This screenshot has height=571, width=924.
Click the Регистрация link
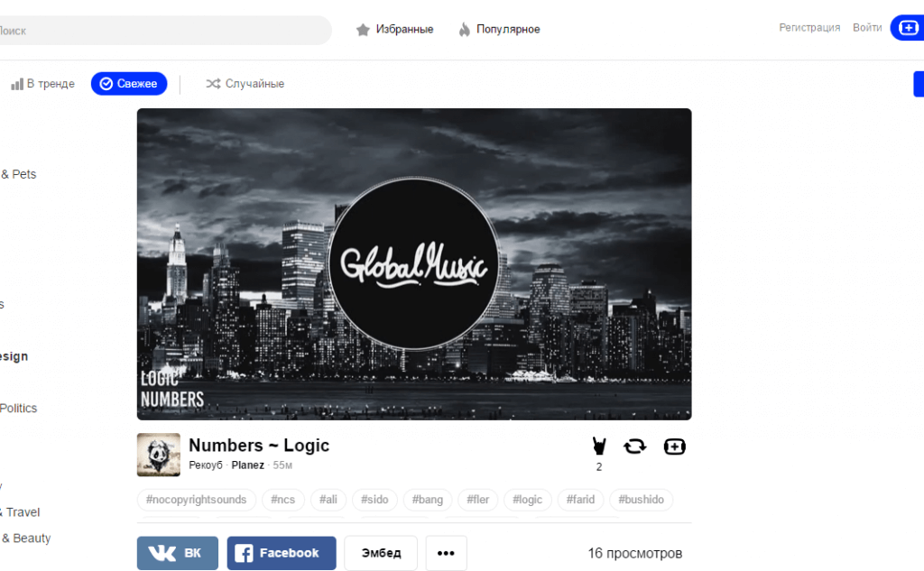(x=809, y=28)
